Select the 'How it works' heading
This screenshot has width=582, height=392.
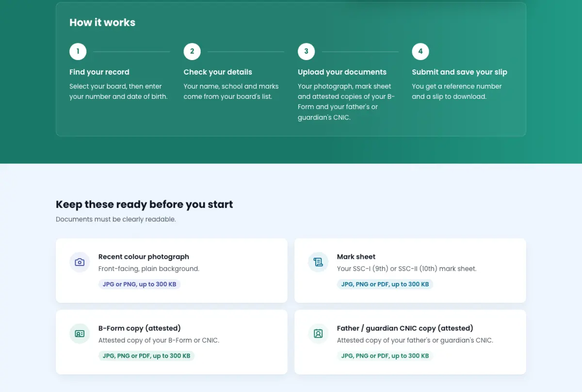[x=102, y=22]
